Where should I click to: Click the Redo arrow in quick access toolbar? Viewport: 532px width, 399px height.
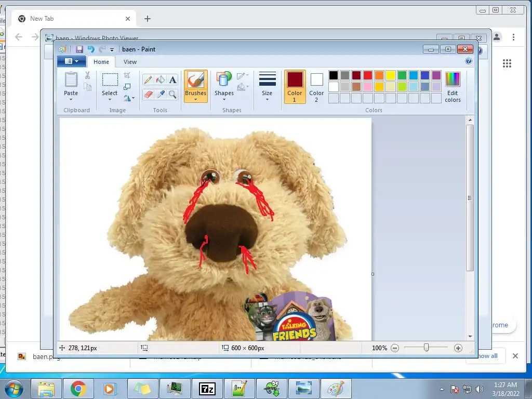pos(102,49)
